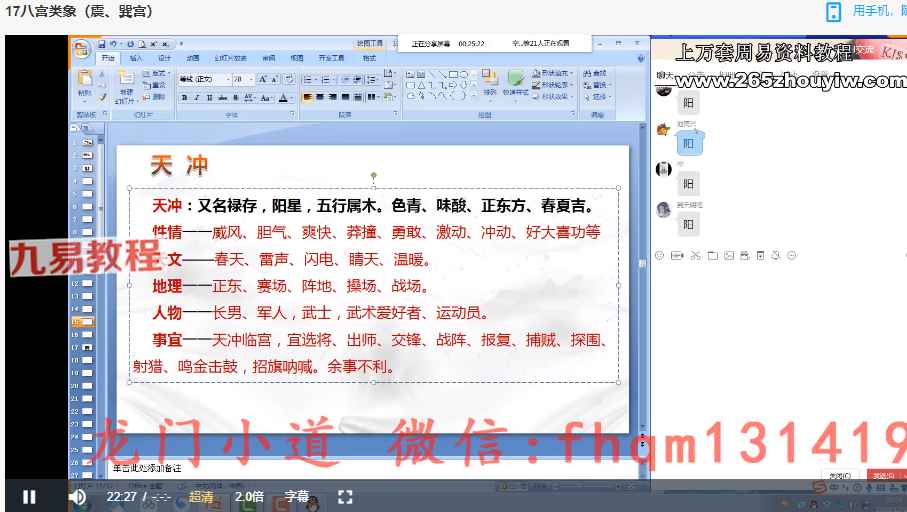This screenshot has height=512, width=907.
Task: Click the 删除 slide delete button
Action: tap(154, 97)
